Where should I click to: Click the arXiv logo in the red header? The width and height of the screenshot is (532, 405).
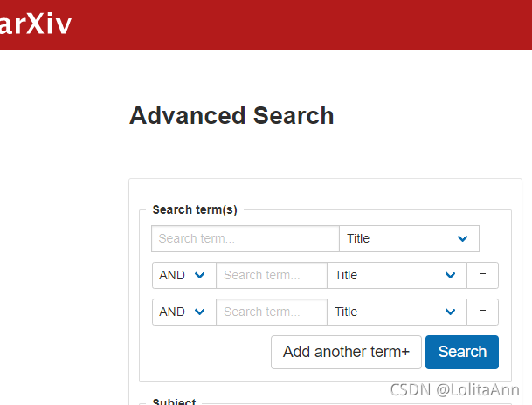click(35, 24)
